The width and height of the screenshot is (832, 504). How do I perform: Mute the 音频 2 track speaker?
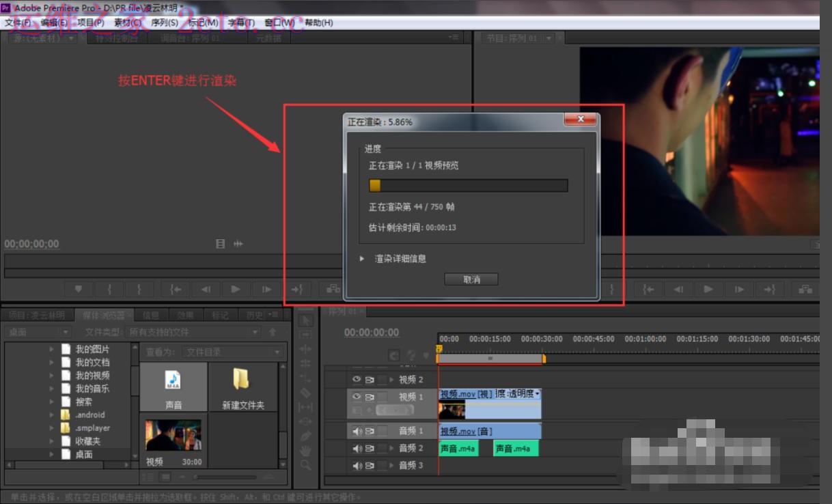pyautogui.click(x=357, y=448)
